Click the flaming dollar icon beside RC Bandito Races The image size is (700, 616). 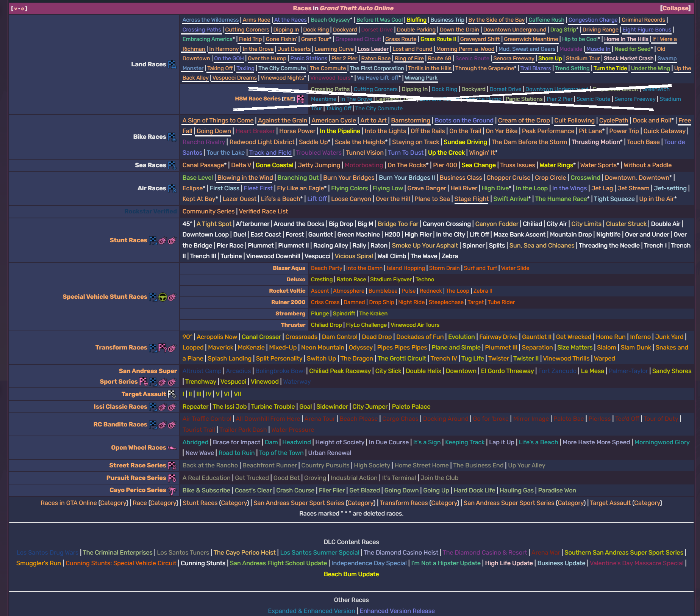[172, 425]
